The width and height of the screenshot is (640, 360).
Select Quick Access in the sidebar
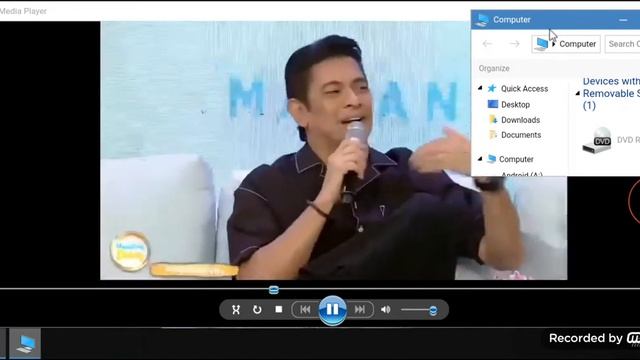[524, 89]
